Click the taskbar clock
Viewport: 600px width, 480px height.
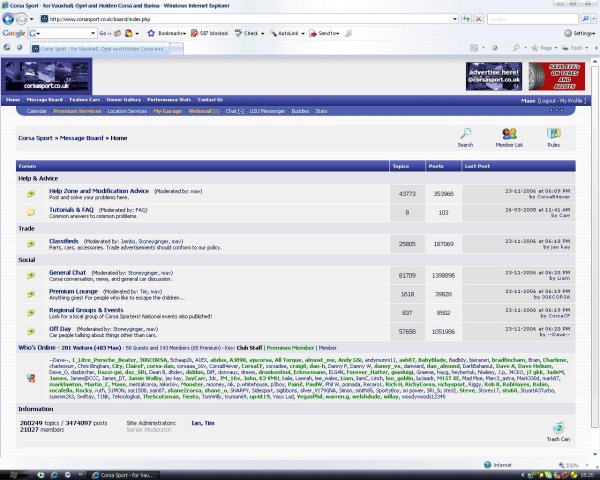point(587,475)
